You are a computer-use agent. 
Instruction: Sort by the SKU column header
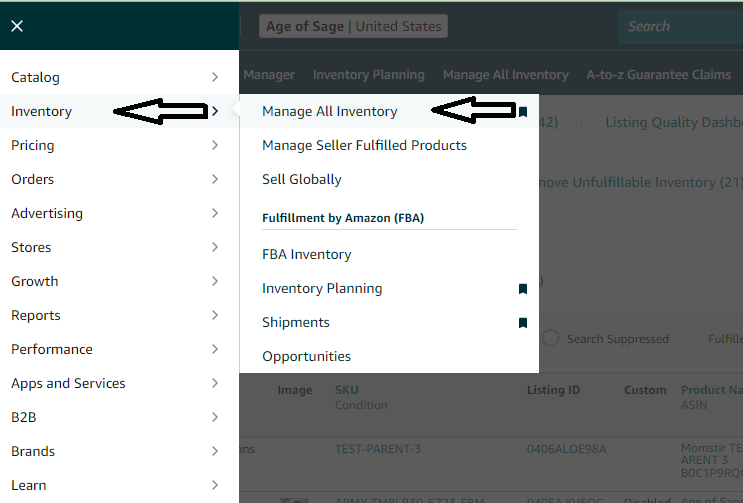pyautogui.click(x=347, y=390)
